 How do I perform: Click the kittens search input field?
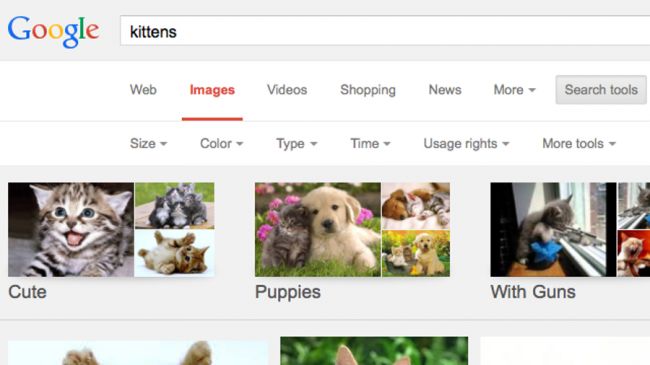coord(385,31)
